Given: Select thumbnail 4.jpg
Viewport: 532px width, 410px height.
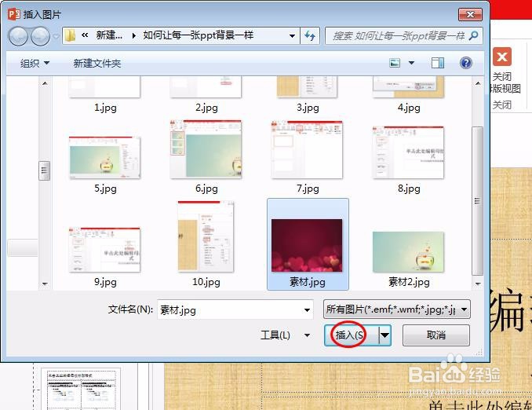Looking at the screenshot, I should click(409, 95).
